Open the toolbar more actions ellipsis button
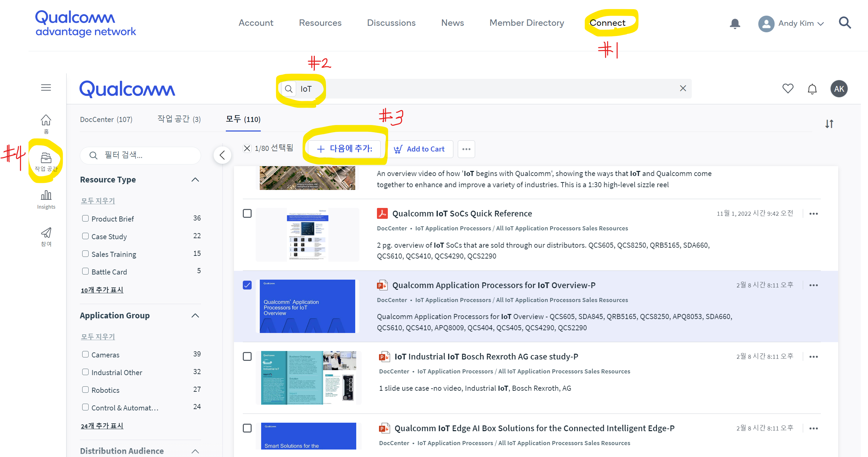Viewport: 868px width, 457px height. click(x=466, y=149)
